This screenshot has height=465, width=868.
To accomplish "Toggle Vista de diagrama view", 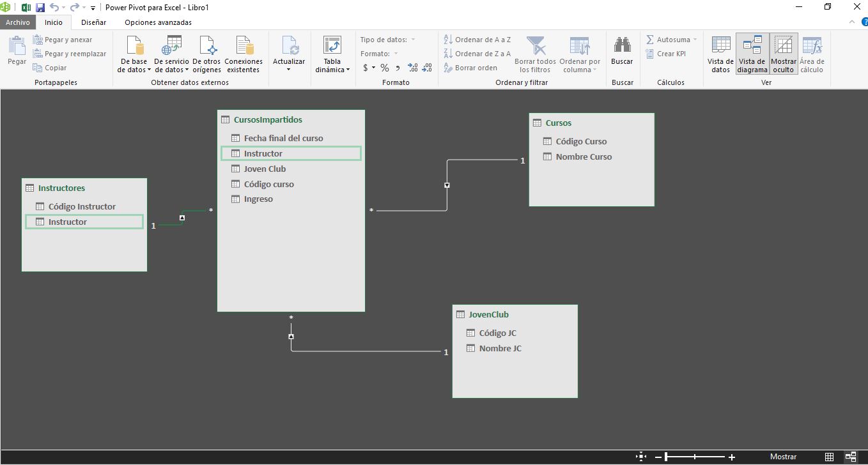I will [752, 54].
